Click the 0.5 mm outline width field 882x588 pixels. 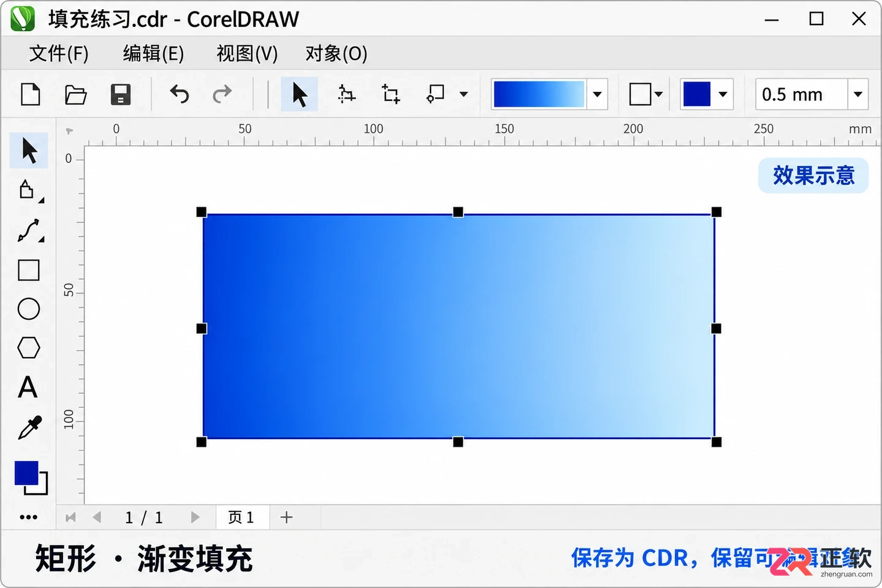pyautogui.click(x=802, y=94)
